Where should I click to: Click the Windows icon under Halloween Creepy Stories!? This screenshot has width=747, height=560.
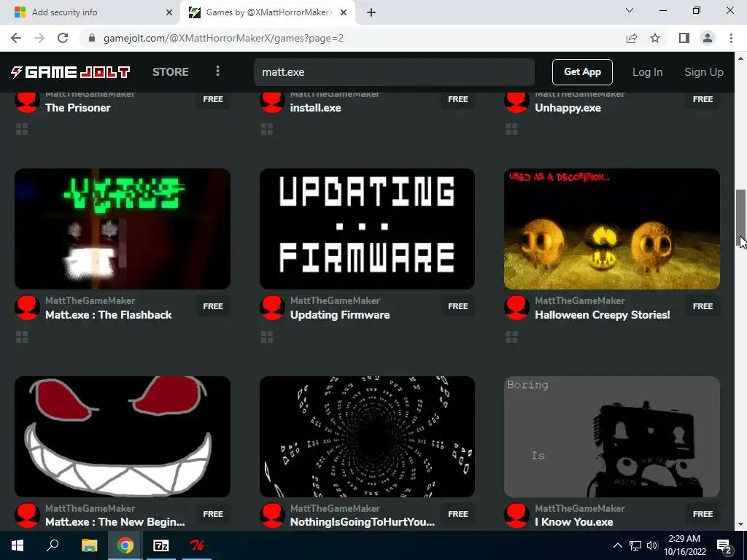click(511, 337)
